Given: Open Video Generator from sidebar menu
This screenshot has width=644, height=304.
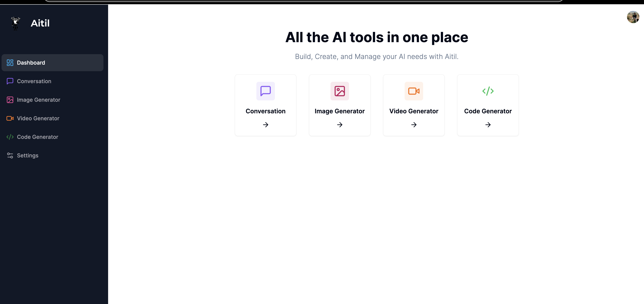Looking at the screenshot, I should click(x=38, y=118).
